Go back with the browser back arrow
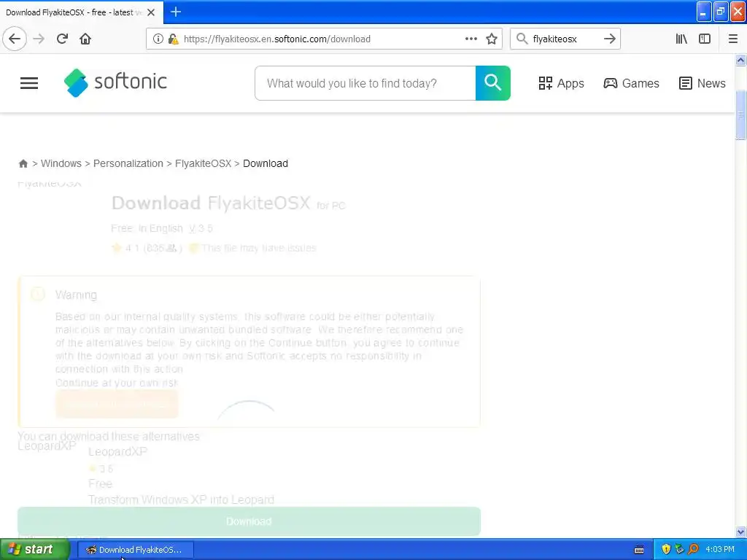Image resolution: width=747 pixels, height=560 pixels. [15, 39]
